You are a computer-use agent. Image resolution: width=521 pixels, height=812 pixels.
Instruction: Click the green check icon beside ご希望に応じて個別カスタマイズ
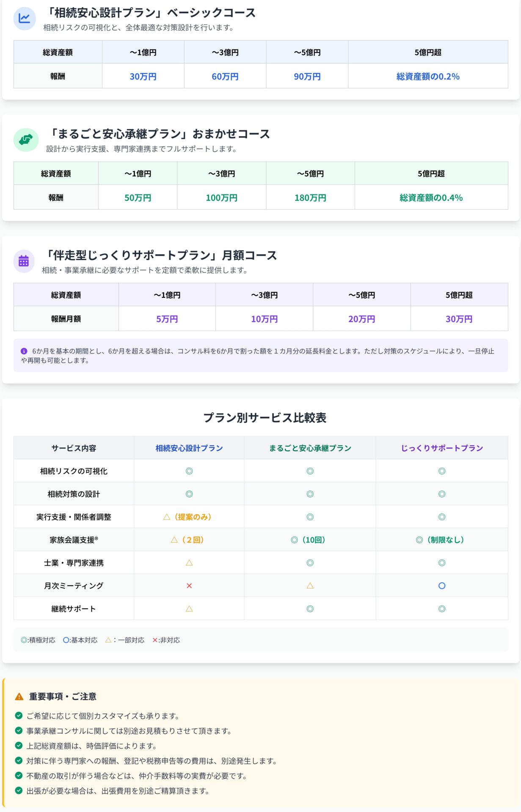(19, 716)
